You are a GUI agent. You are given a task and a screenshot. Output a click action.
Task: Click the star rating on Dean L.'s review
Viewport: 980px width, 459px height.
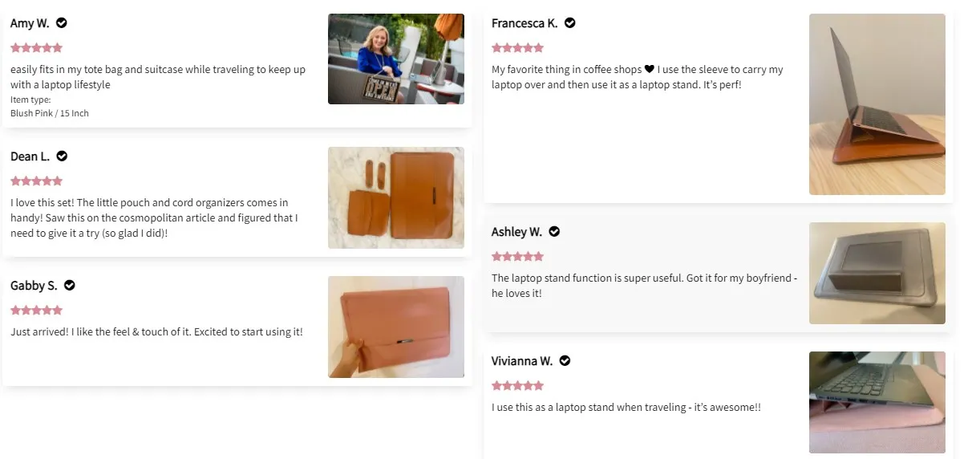coord(36,181)
